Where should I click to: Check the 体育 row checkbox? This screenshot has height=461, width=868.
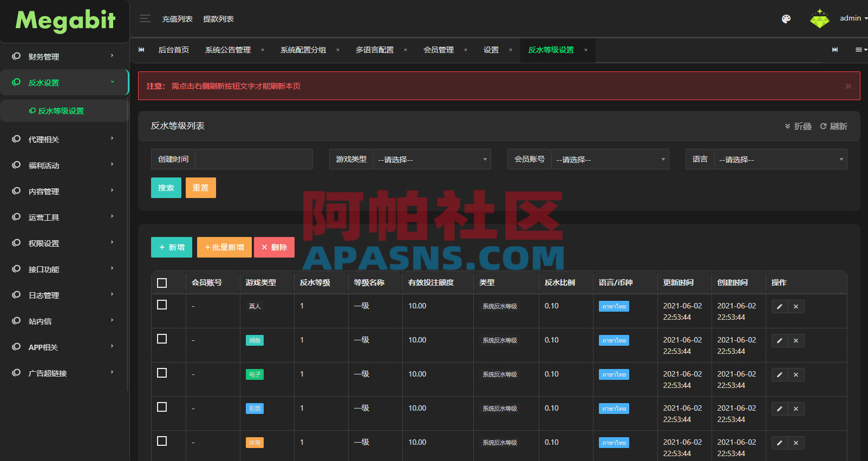(x=162, y=441)
